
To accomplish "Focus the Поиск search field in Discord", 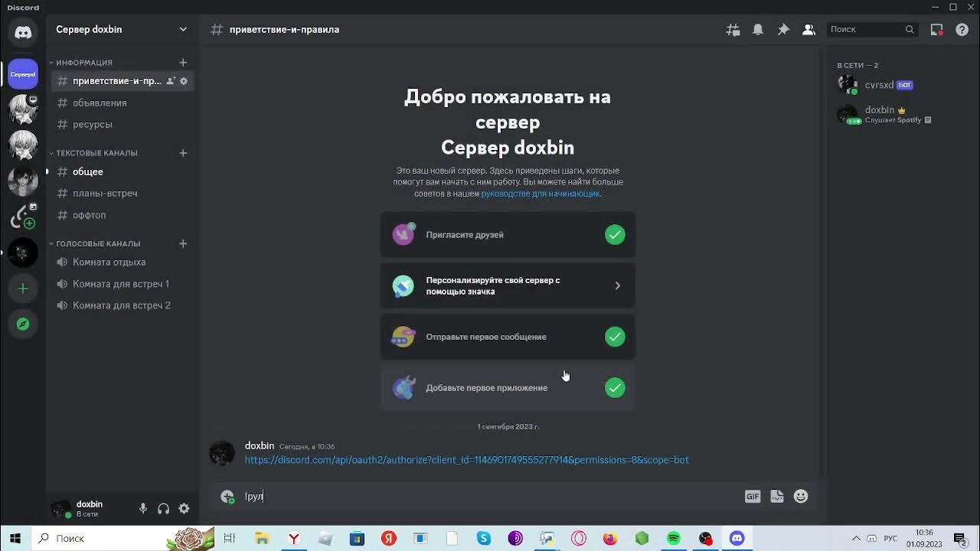I will click(x=872, y=29).
